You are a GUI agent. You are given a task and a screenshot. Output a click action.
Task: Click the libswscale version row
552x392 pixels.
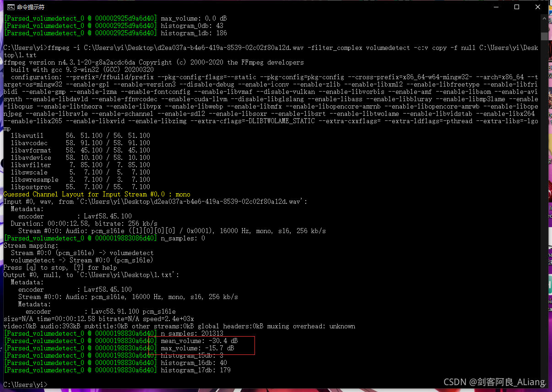pyautogui.click(x=81, y=172)
